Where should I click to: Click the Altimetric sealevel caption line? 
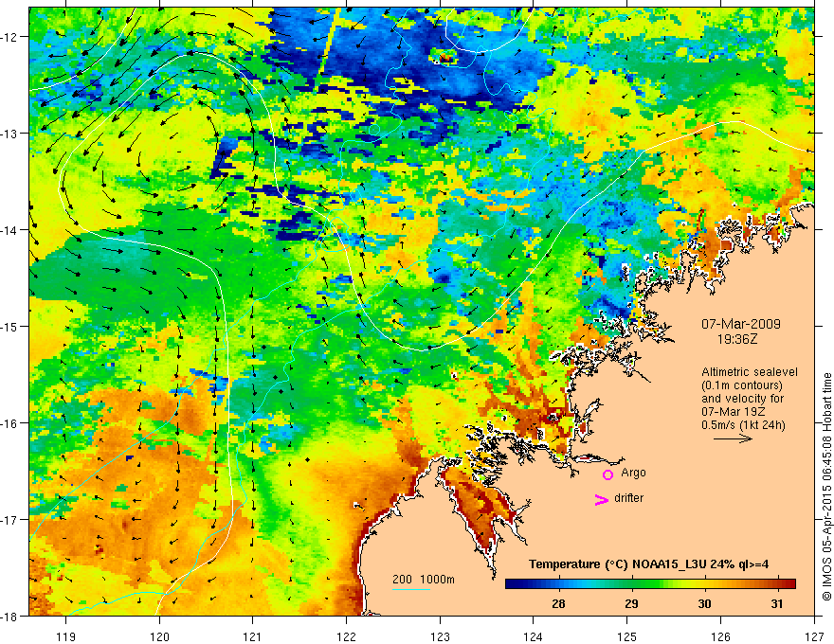pos(750,372)
